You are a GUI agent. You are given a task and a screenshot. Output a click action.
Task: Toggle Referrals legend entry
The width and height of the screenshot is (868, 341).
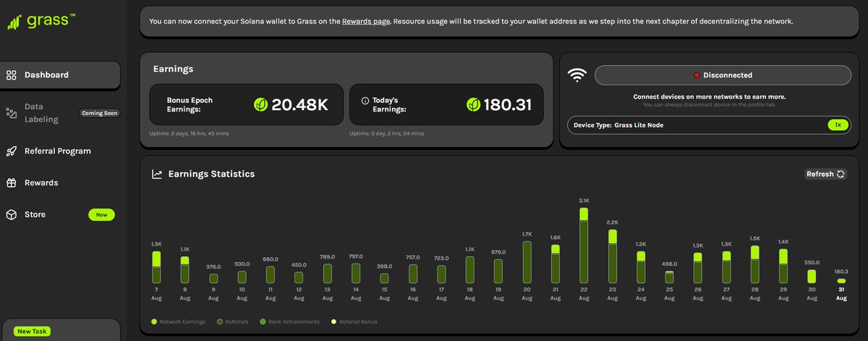[x=234, y=321]
